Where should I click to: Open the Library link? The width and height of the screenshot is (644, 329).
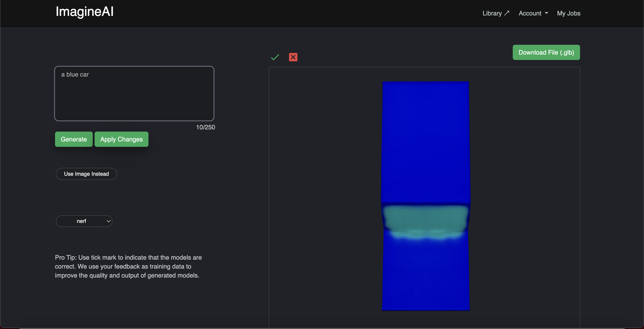point(492,13)
